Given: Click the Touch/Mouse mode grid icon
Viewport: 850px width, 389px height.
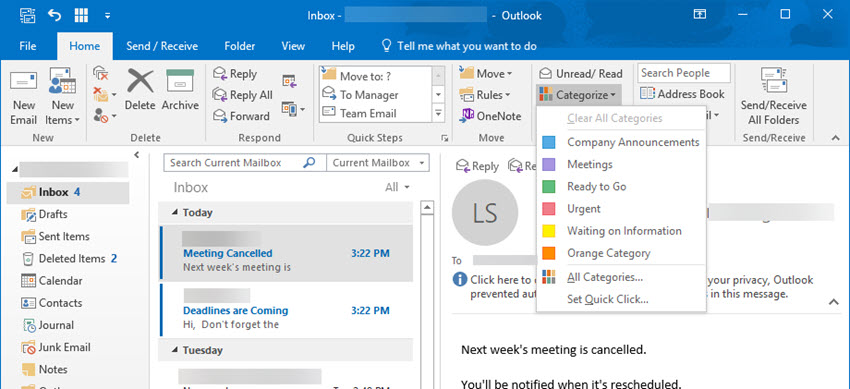Looking at the screenshot, I should click(81, 15).
